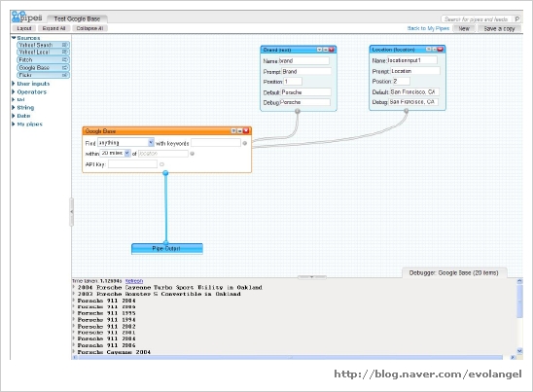Click the Location module Default field
533x392 pixels.
(x=414, y=91)
